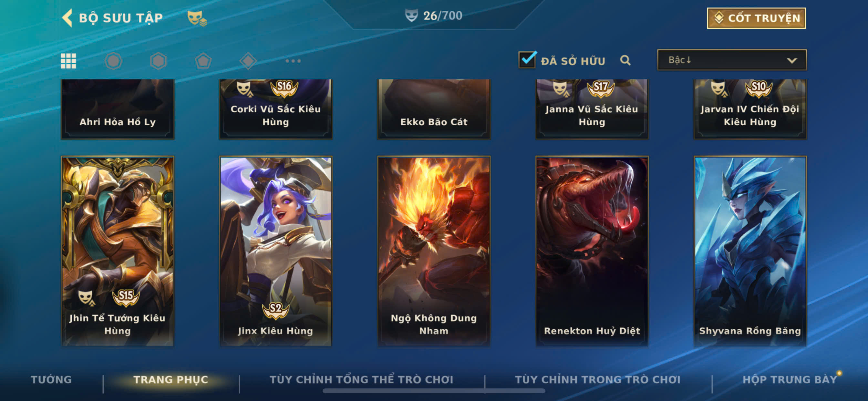
Task: Select the grid all-skins filter icon
Action: click(68, 61)
